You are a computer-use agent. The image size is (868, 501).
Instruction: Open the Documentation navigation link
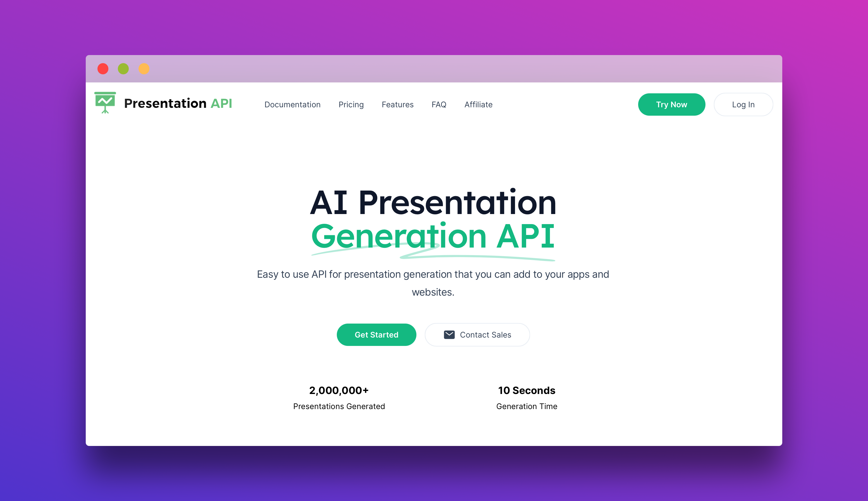pyautogui.click(x=293, y=105)
